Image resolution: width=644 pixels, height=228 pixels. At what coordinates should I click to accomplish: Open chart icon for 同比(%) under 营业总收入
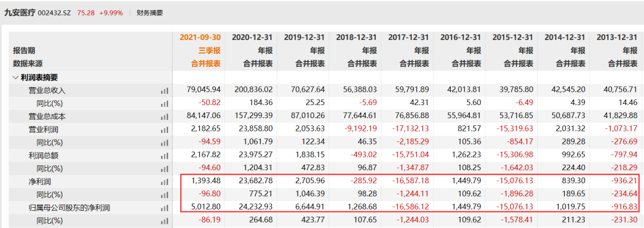coord(165,103)
